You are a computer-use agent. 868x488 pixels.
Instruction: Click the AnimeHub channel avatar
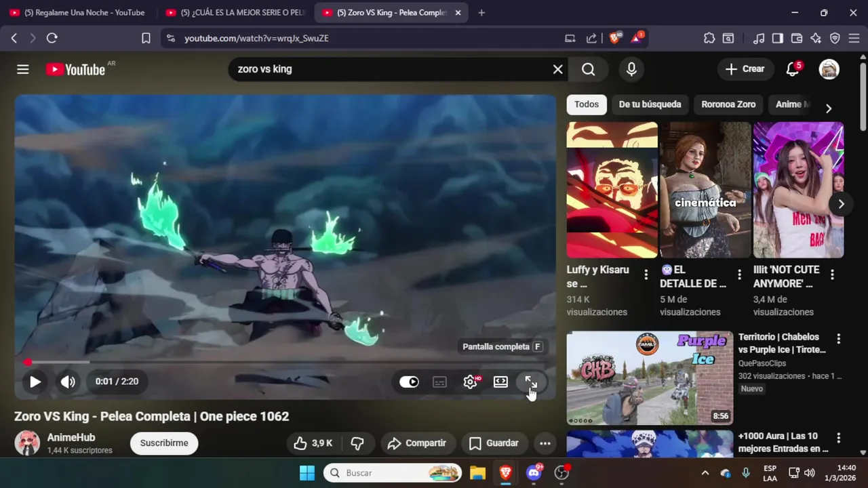coord(27,443)
